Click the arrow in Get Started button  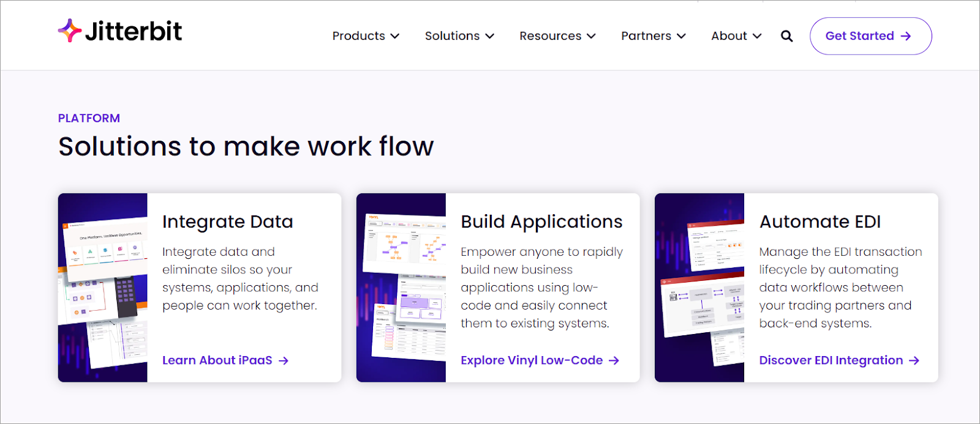906,36
